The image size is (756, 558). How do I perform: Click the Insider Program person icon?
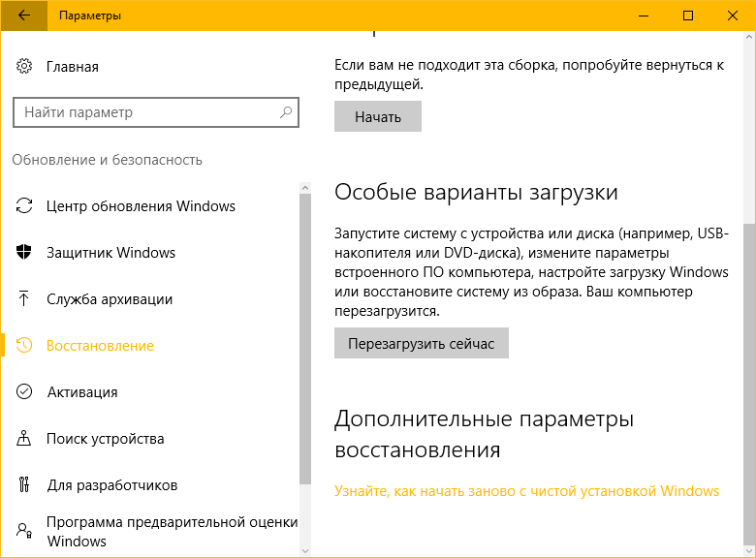coord(24,531)
